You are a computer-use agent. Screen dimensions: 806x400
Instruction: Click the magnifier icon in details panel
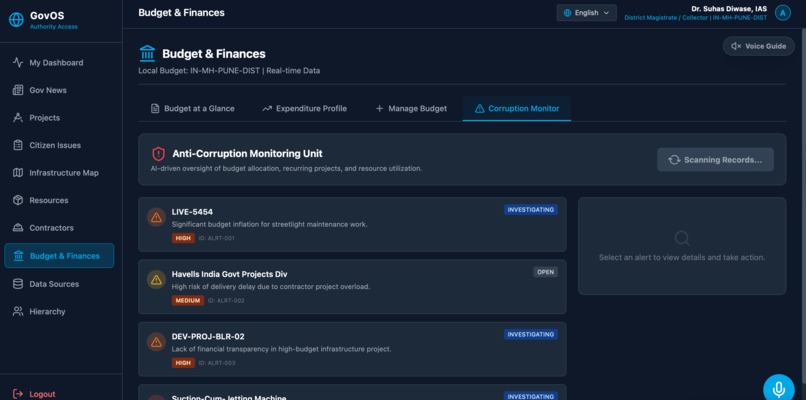(682, 238)
